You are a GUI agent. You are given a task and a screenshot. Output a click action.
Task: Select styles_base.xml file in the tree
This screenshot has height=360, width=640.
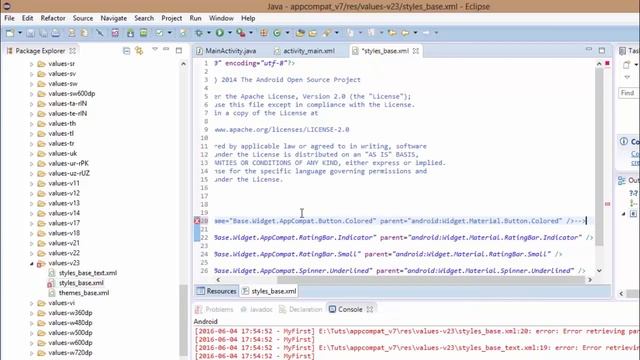point(81,283)
